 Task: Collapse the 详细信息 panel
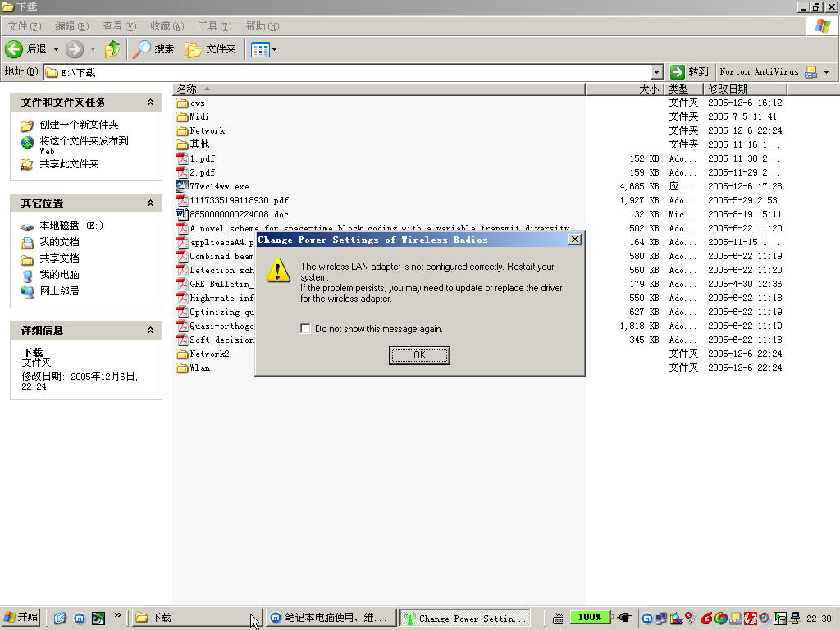pos(150,331)
